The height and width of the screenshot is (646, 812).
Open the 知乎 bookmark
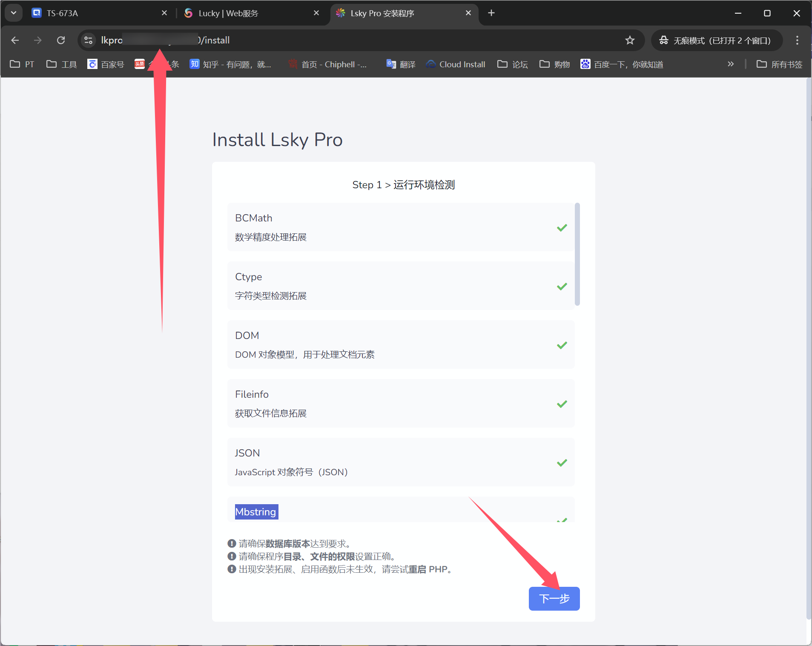point(230,64)
